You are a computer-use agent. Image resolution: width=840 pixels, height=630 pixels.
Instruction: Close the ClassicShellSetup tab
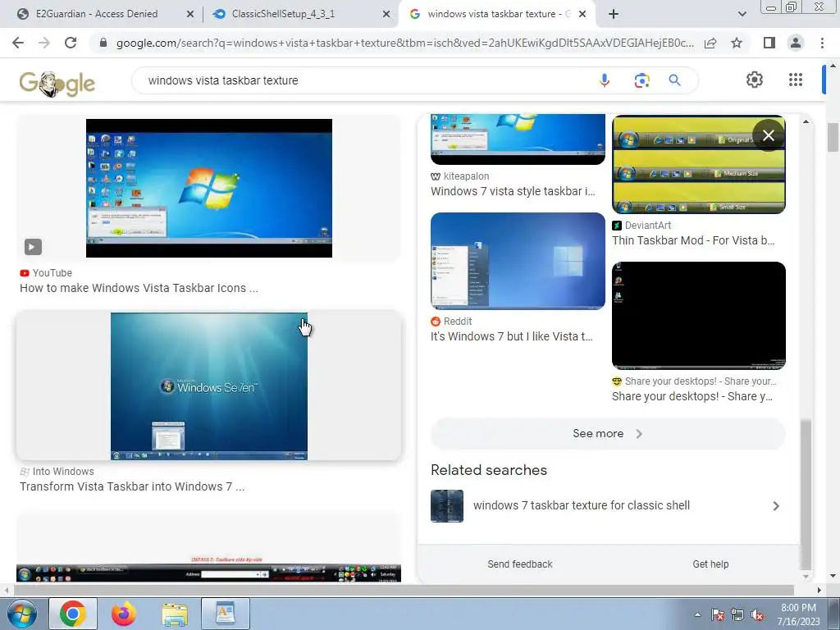point(386,15)
